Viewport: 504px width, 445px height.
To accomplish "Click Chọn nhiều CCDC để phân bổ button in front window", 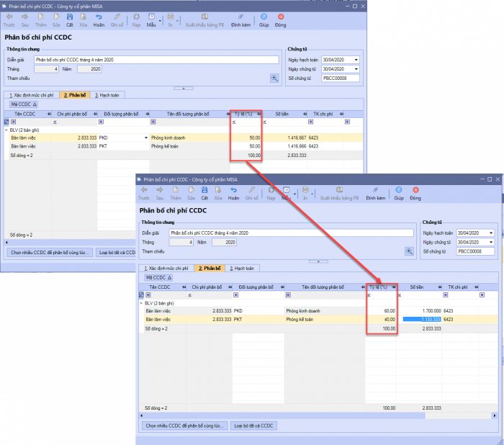I will pos(186,426).
